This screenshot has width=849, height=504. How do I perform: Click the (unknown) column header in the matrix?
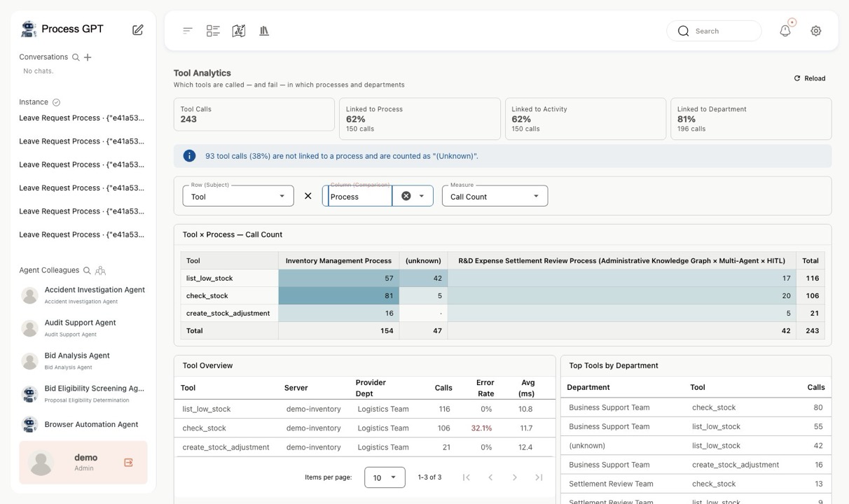tap(423, 260)
